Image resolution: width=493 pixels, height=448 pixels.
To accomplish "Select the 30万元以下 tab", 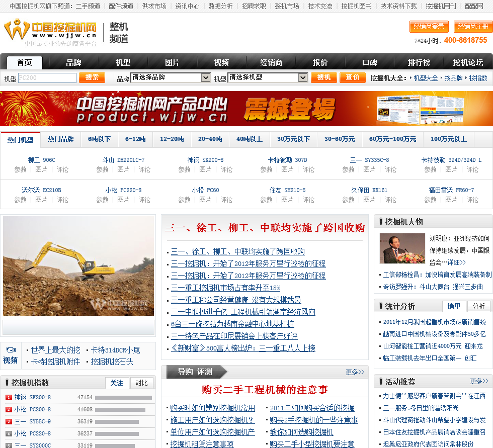I will (x=293, y=139).
